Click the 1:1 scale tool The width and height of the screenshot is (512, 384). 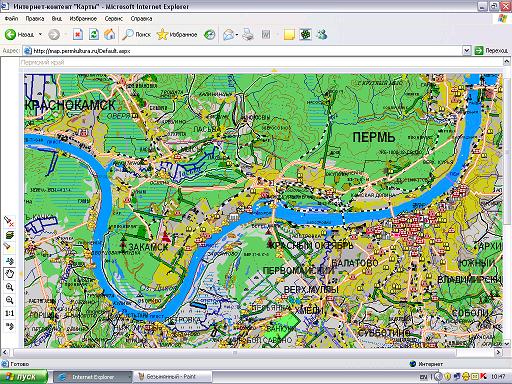pyautogui.click(x=10, y=313)
